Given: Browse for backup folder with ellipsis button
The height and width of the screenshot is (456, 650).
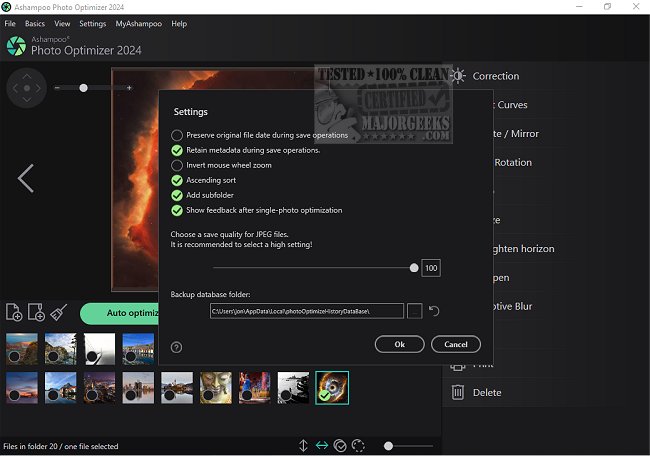Looking at the screenshot, I should [415, 311].
